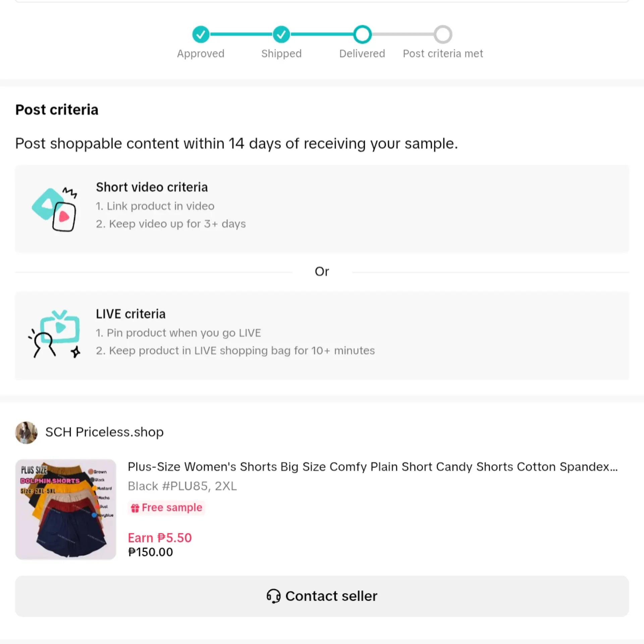Select the LIVE criteria card
Image resolution: width=644 pixels, height=644 pixels.
coord(322,336)
